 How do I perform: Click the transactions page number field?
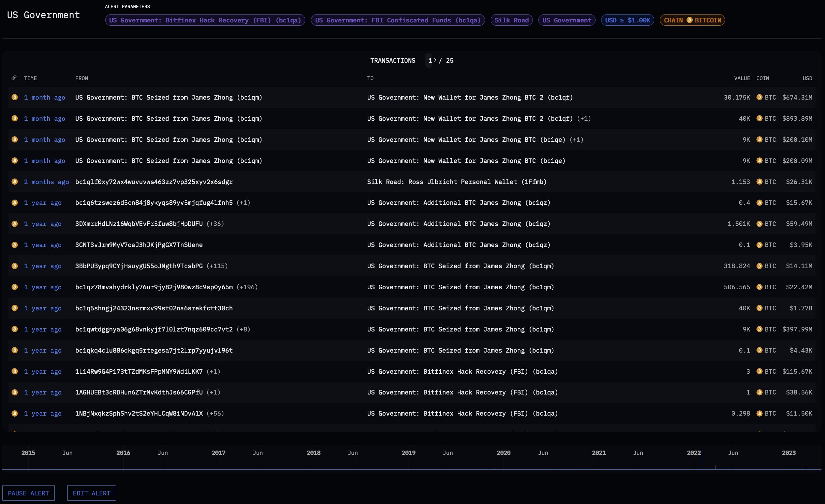[430, 60]
